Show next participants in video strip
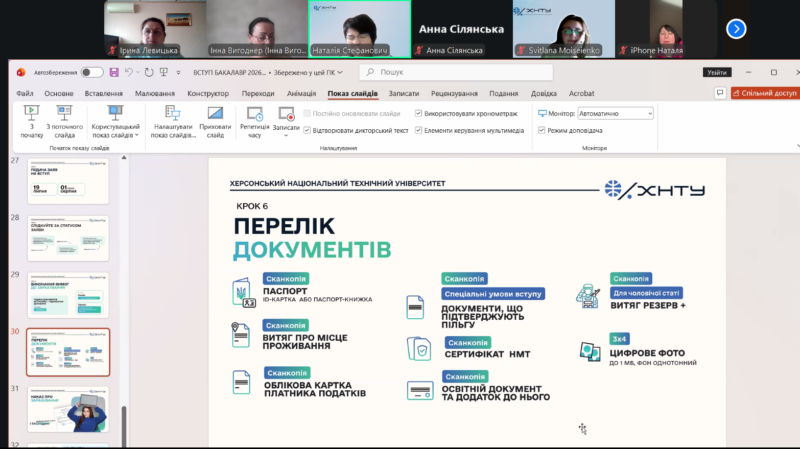 (x=736, y=29)
